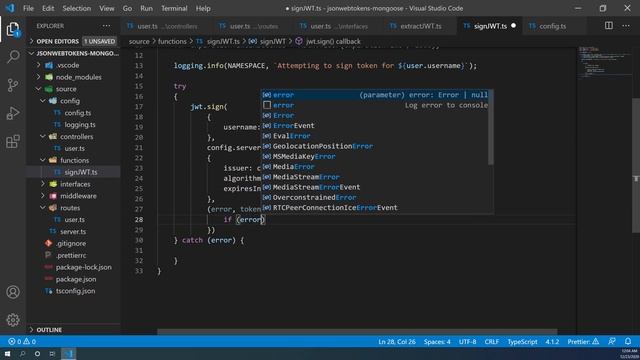Open the Terminal menu
640x360 pixels.
(174, 8)
